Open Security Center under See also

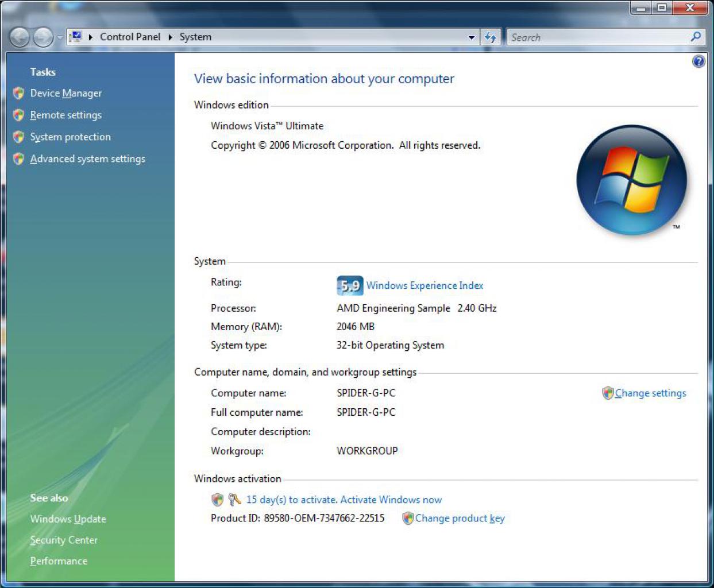click(64, 540)
